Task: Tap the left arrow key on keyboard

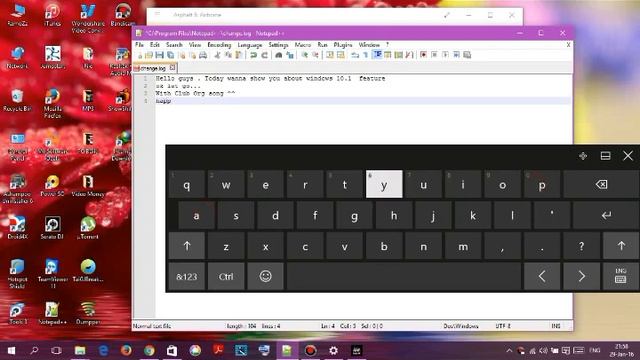Action: (x=542, y=276)
